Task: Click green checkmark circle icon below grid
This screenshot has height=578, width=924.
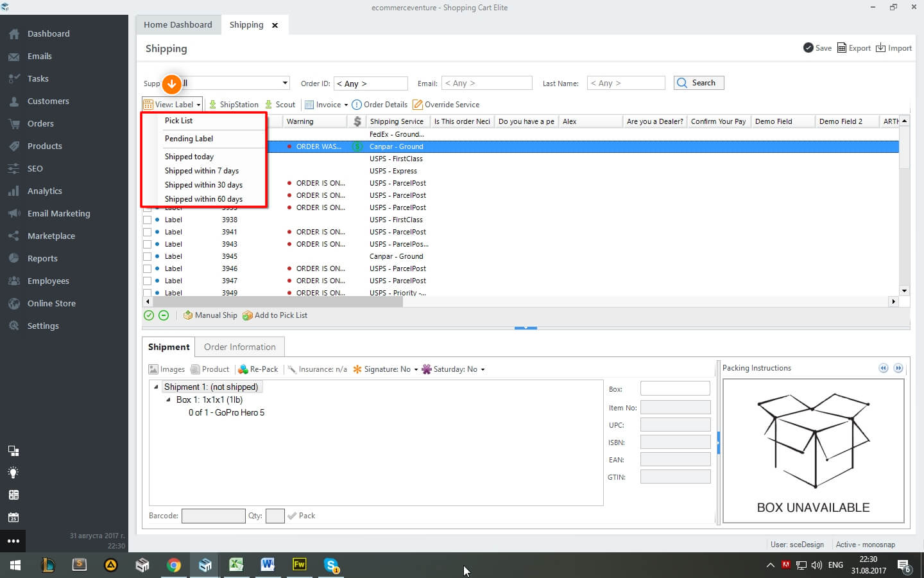Action: click(x=149, y=315)
